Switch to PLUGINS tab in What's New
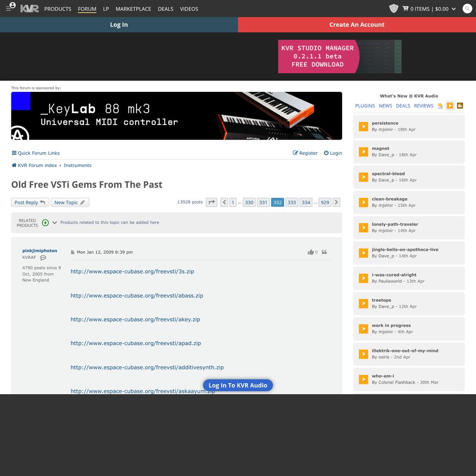Image resolution: width=476 pixels, height=476 pixels. click(x=365, y=106)
